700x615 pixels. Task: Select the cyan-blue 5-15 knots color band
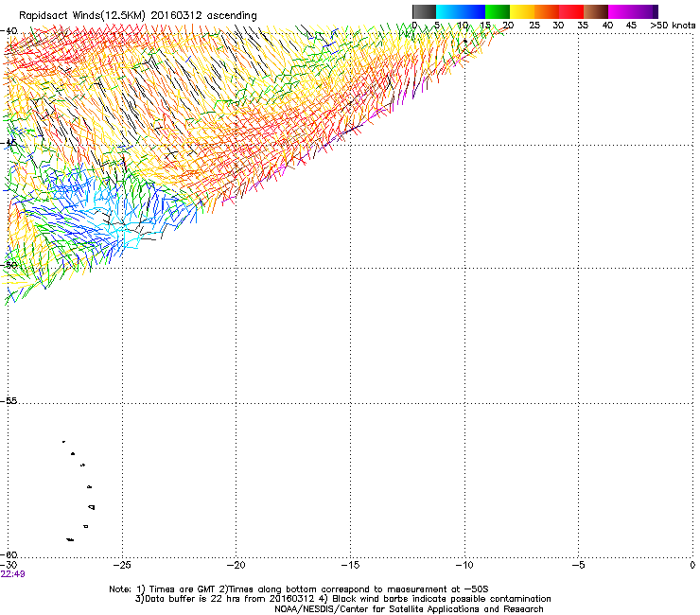[461, 11]
